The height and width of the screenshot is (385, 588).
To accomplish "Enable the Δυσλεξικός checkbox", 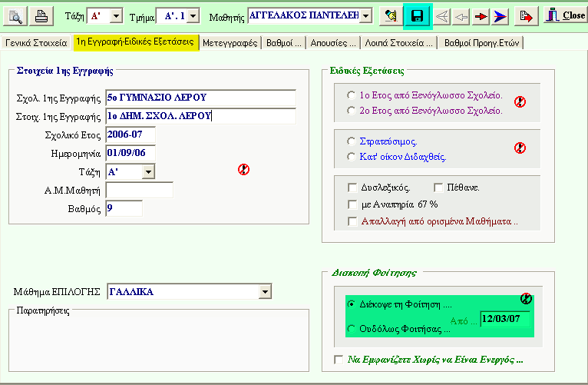I will point(352,187).
